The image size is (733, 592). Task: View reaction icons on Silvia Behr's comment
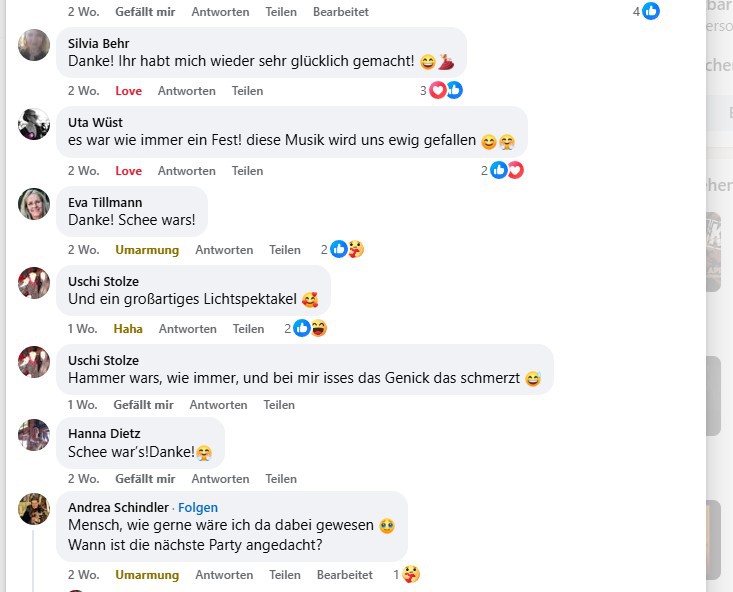click(x=445, y=91)
